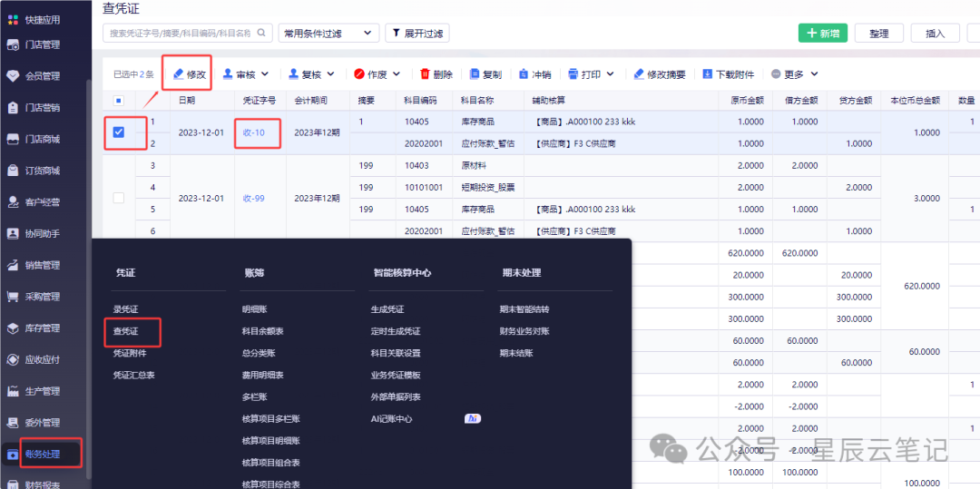Viewport: 980px width, 489px height.
Task: Click the 修改摘要 pencil icon
Action: 639,74
